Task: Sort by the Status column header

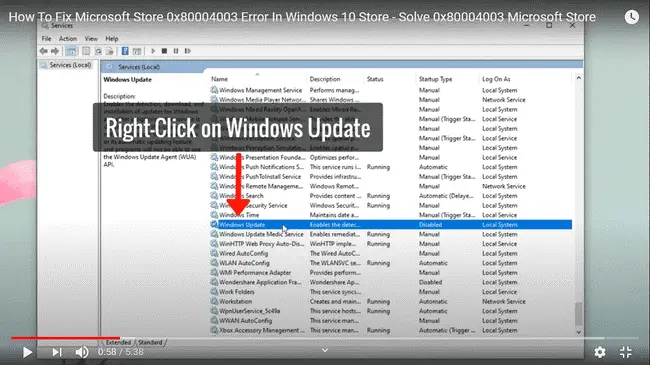Action: tap(375, 79)
